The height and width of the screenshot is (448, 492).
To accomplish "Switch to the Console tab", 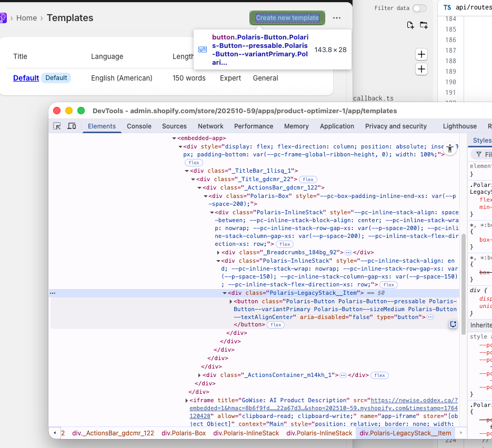I will click(x=139, y=126).
